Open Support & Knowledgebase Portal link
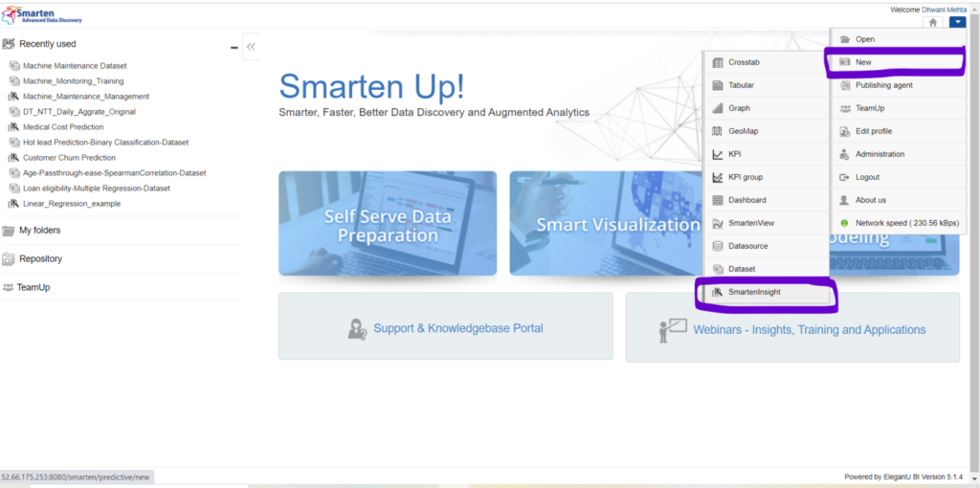Viewport: 980px width, 488px height. coord(458,328)
